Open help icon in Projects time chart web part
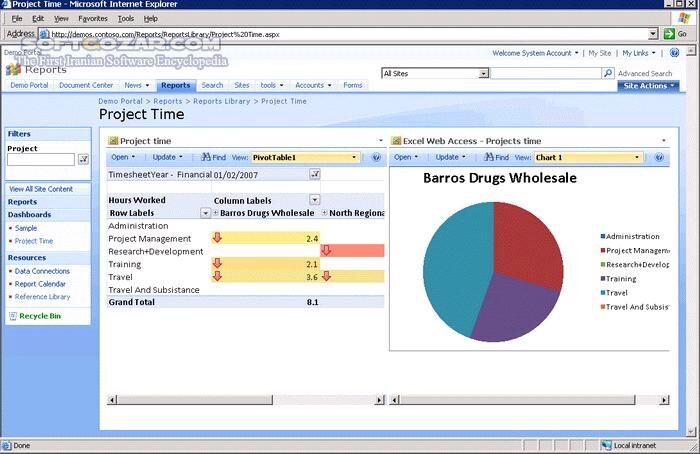 (x=659, y=157)
